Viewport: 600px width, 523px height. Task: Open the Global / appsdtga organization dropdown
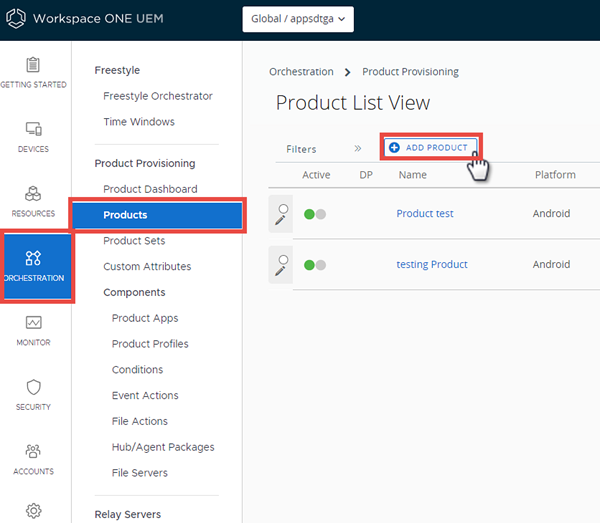[298, 19]
